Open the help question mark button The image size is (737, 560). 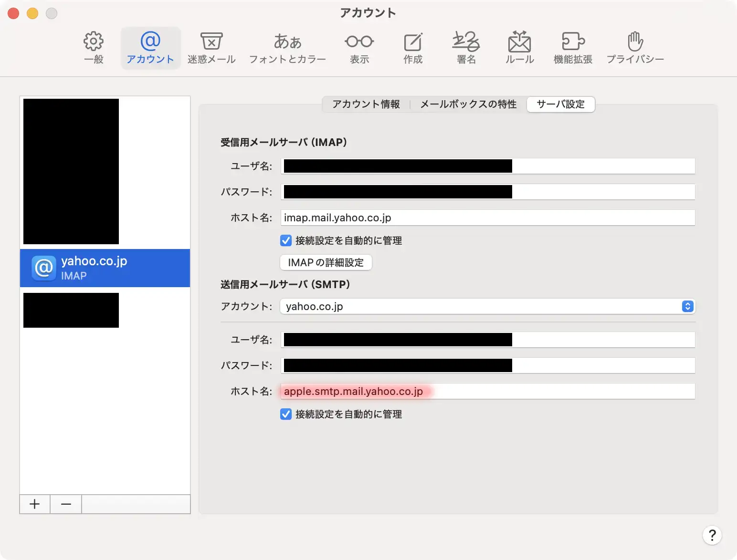[712, 535]
